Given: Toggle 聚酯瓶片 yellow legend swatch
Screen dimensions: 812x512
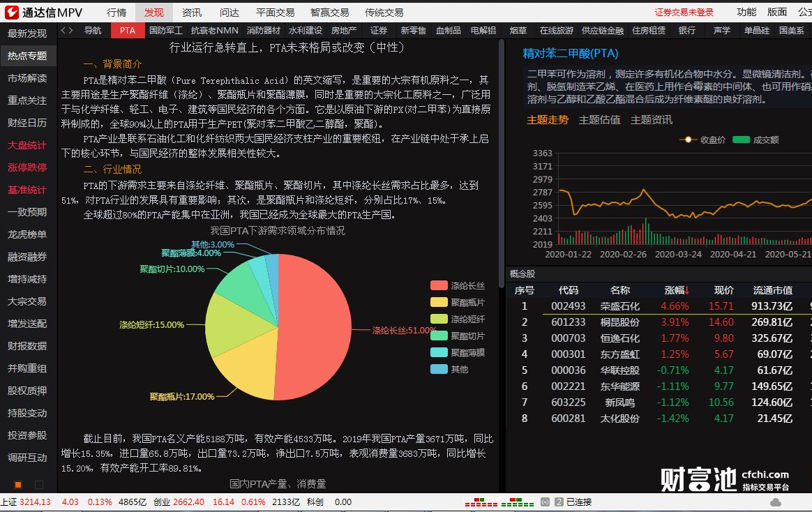Looking at the screenshot, I should [x=439, y=302].
